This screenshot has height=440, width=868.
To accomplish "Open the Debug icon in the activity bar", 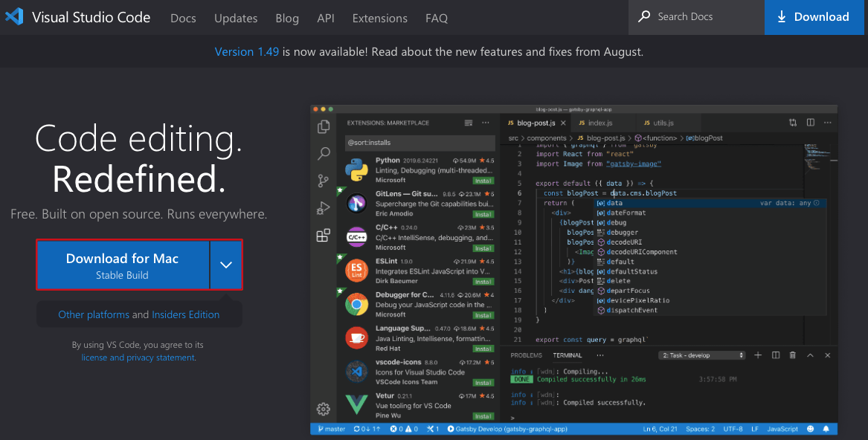I will 323,207.
